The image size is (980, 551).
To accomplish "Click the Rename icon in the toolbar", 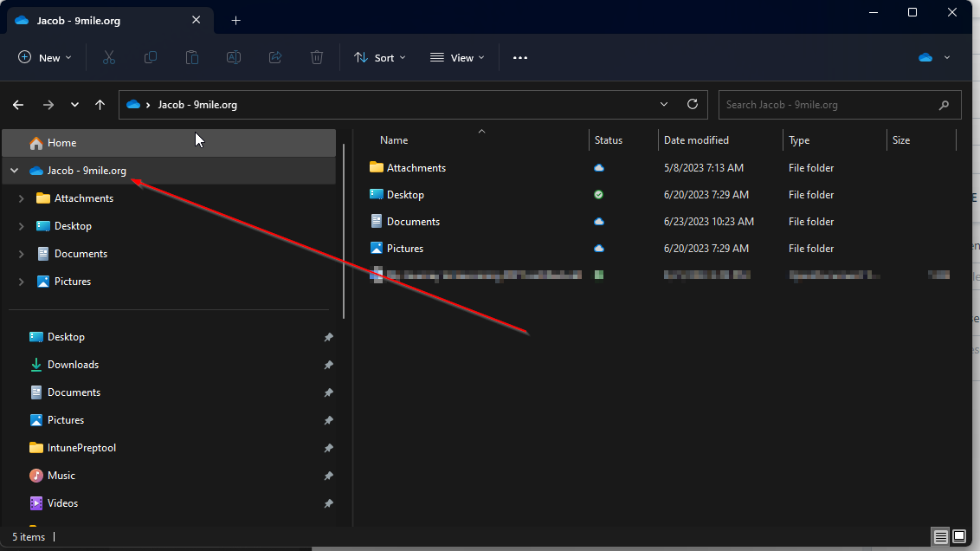I will click(233, 57).
